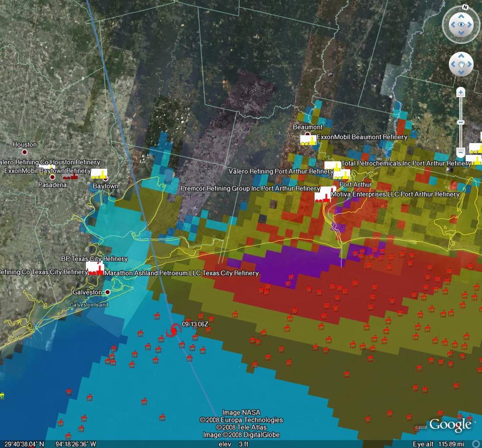Rotate view right using look joystick arrow
The height and width of the screenshot is (448, 482).
pos(469,25)
